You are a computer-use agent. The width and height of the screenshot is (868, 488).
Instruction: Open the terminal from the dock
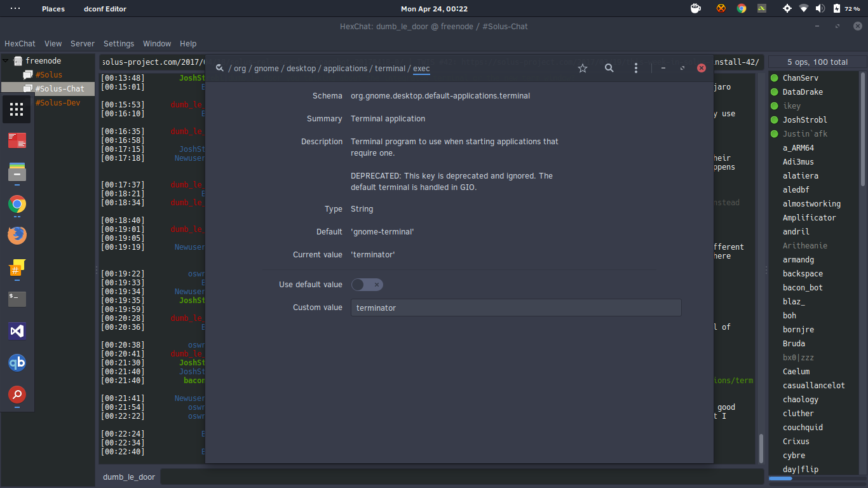coord(17,299)
